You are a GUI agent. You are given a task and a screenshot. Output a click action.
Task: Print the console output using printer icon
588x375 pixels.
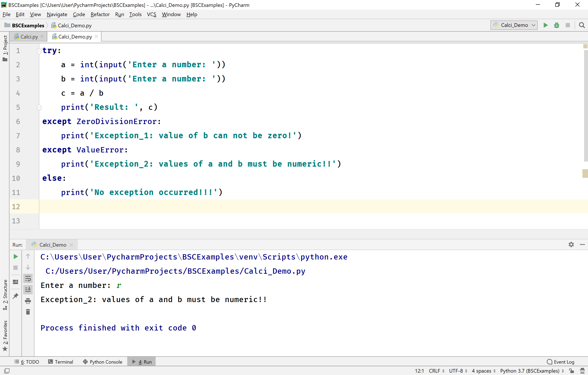tap(28, 301)
